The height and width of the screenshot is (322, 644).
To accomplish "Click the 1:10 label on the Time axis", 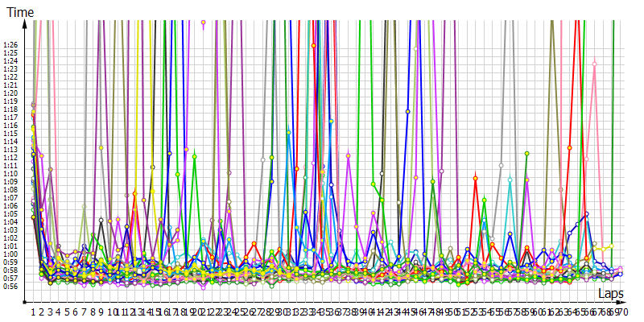I will [10, 174].
